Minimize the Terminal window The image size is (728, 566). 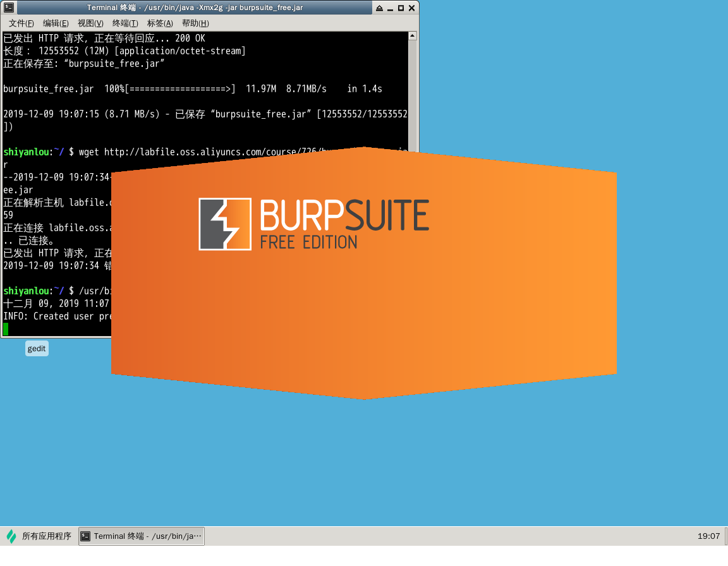coord(390,8)
